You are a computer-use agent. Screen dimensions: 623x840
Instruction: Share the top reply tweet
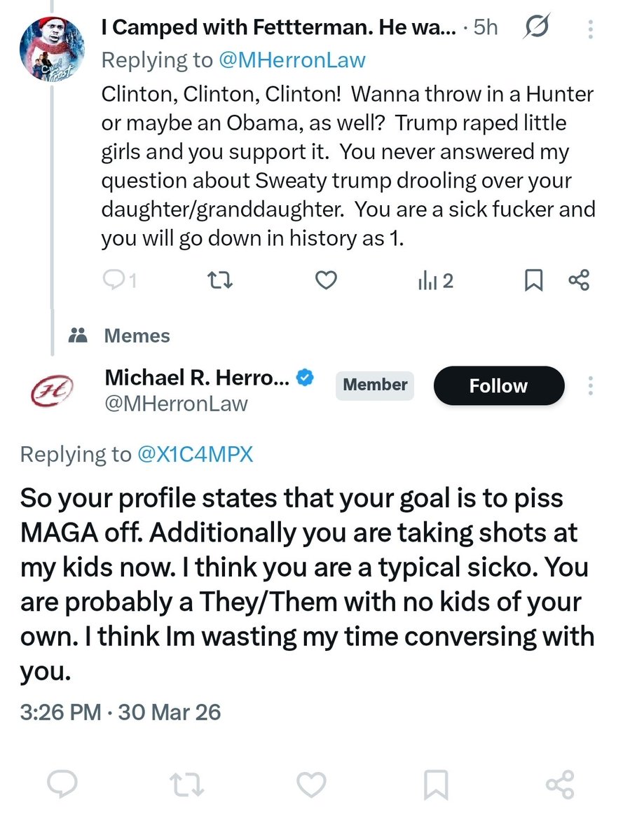[579, 281]
